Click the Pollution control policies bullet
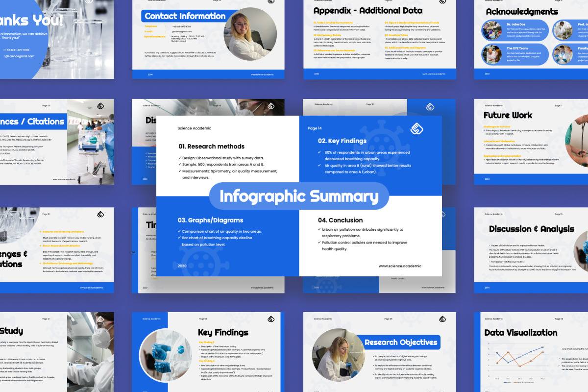Image resolution: width=588 pixels, height=392 pixels. tap(363, 245)
